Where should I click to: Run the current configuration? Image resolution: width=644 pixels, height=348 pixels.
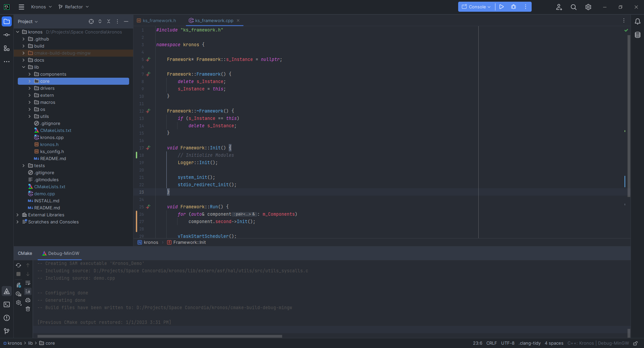pos(501,7)
